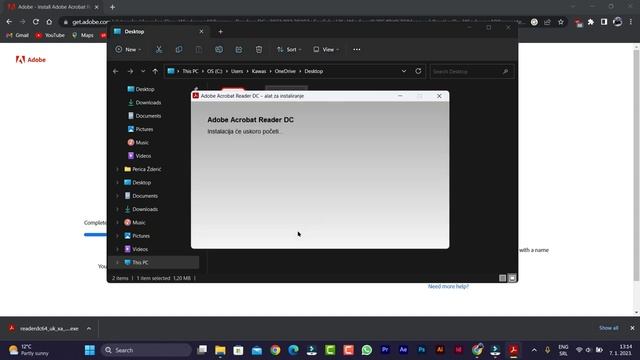Select Perica Žderić in the Explorer sidebar

pos(147,169)
